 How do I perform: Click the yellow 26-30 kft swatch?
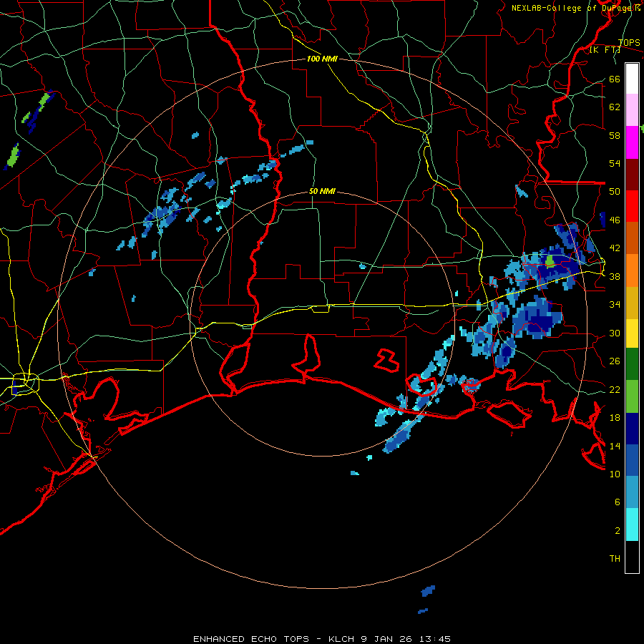tap(632, 333)
